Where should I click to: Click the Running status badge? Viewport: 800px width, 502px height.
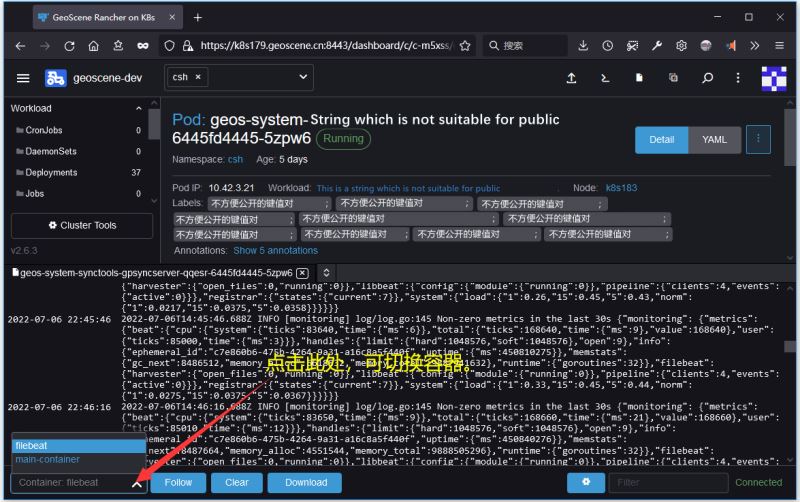coord(343,139)
